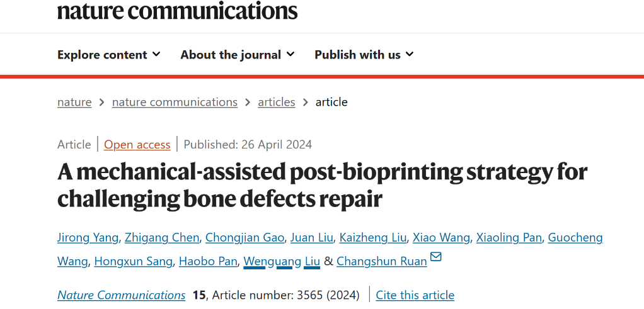Expand the Publish with us menu
This screenshot has width=644, height=309.
click(x=364, y=55)
